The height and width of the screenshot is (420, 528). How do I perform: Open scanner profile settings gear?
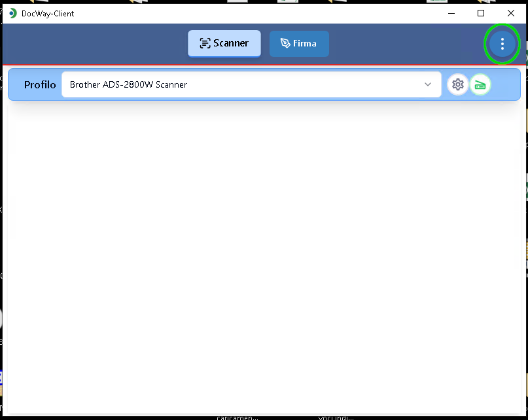(x=457, y=84)
